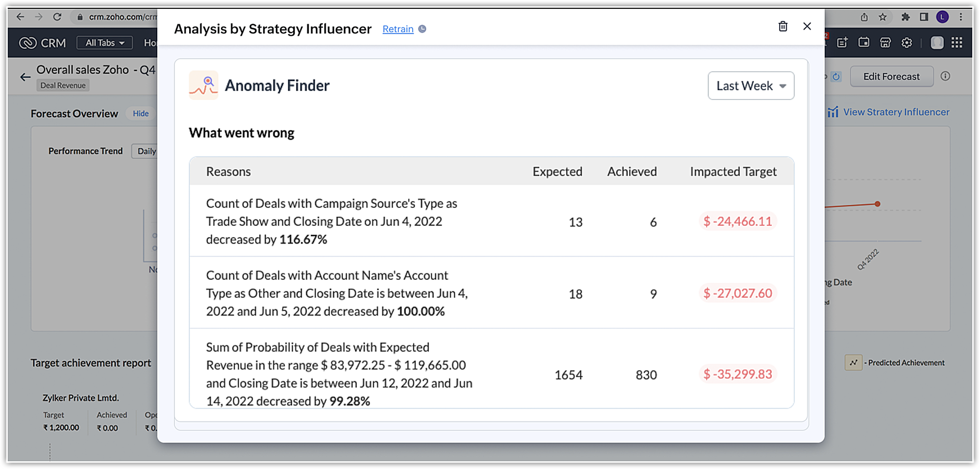Open View Stratery Influencer link
This screenshot has height=469, width=980.
pos(895,112)
